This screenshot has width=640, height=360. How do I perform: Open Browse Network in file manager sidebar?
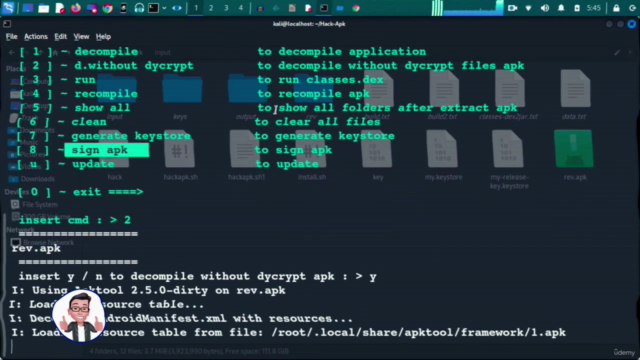click(42, 242)
